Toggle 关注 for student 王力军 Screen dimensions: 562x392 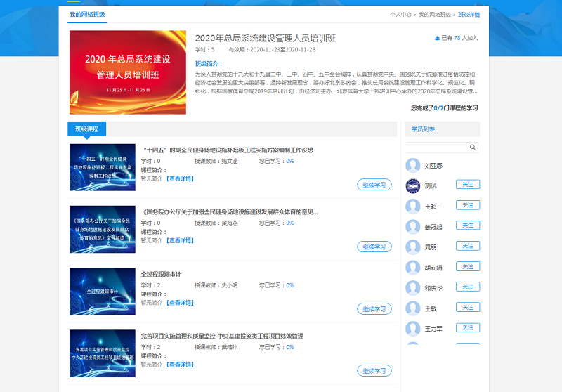tap(468, 328)
